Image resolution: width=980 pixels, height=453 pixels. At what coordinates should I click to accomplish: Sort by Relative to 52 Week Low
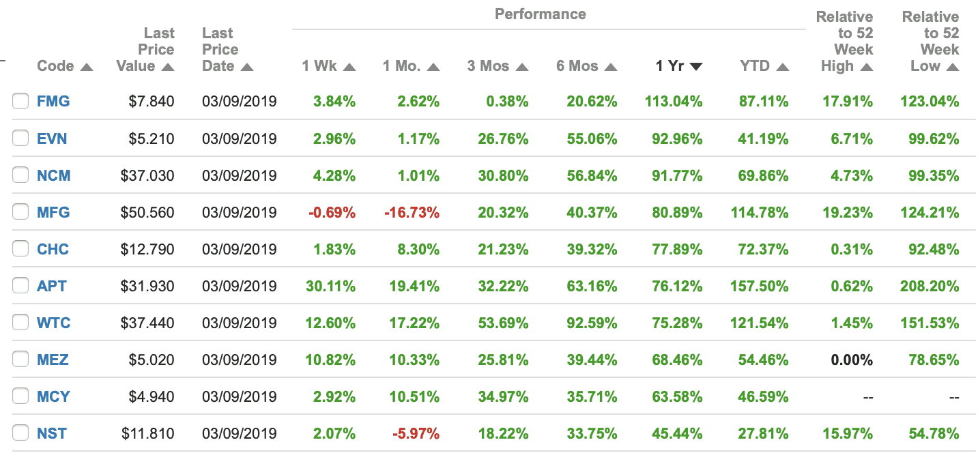pos(953,67)
